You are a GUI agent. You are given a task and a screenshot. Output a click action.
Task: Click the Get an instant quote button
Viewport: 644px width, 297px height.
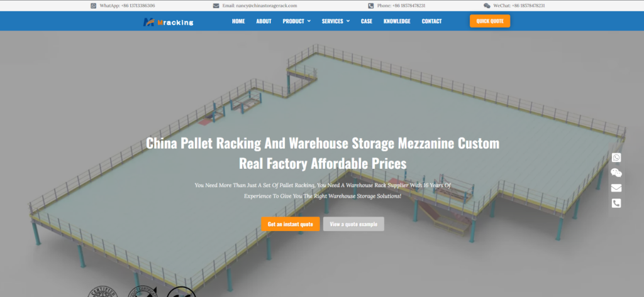[x=291, y=224]
